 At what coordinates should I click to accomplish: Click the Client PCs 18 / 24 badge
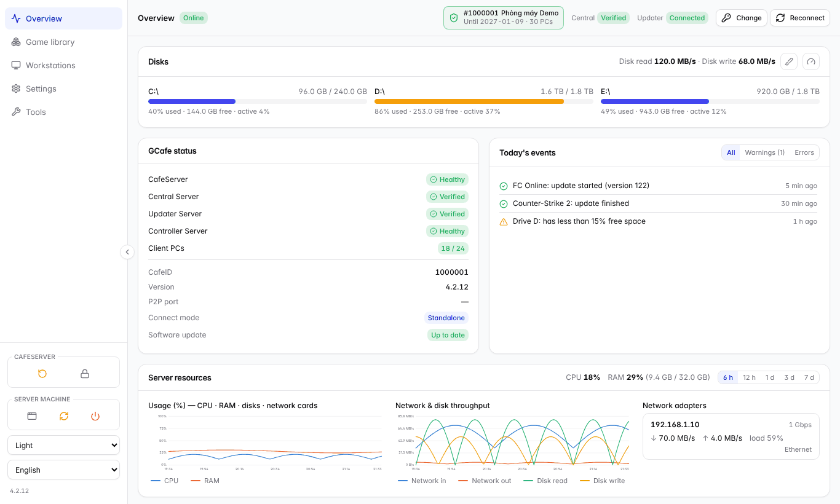point(453,248)
